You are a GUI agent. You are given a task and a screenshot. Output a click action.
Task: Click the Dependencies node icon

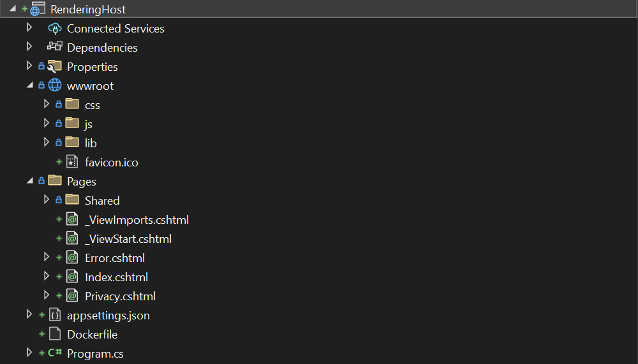pyautogui.click(x=55, y=47)
